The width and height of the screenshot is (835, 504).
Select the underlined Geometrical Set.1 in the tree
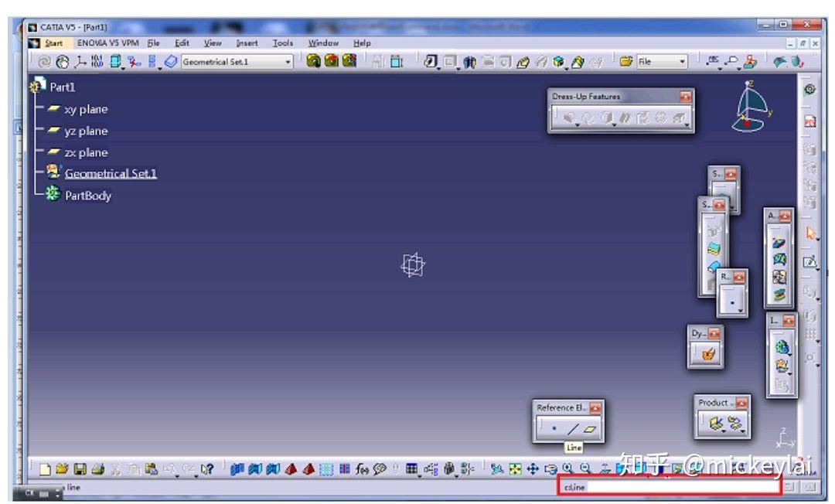pyautogui.click(x=111, y=173)
